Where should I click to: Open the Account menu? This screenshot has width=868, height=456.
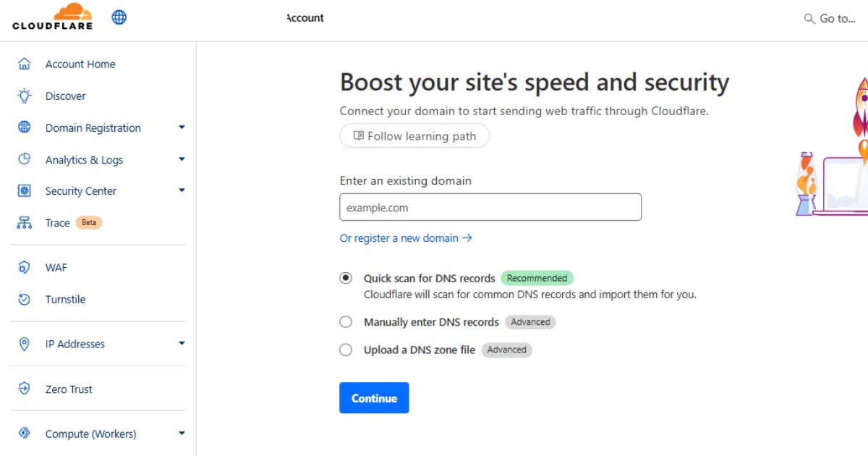tap(305, 18)
